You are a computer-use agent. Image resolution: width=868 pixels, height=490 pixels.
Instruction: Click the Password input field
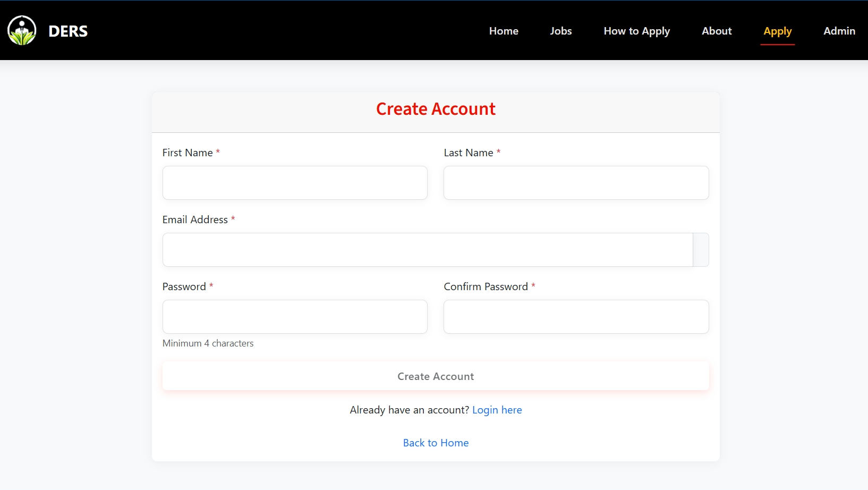[x=295, y=317]
